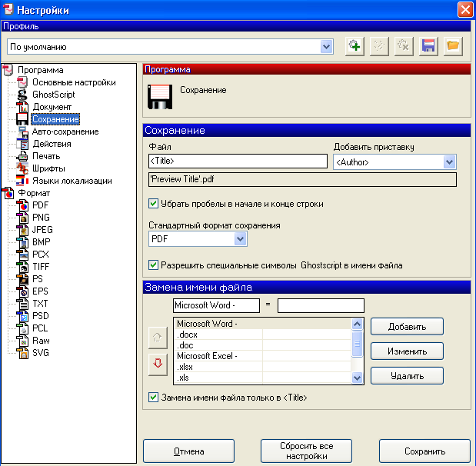Toggle Разрешить специальные символы Ghostscript checkbox
This screenshot has height=466, width=476.
pyautogui.click(x=153, y=265)
